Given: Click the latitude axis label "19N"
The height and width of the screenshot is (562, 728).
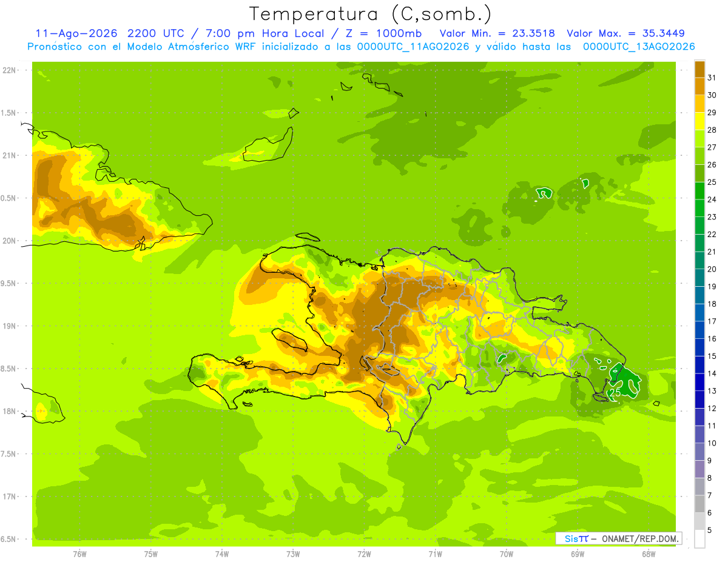Looking at the screenshot, I should 10,326.
